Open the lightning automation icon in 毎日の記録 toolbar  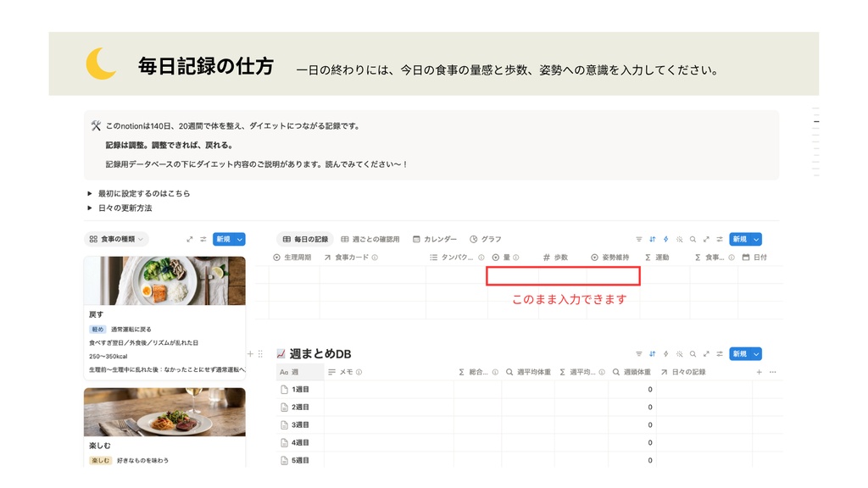point(666,239)
